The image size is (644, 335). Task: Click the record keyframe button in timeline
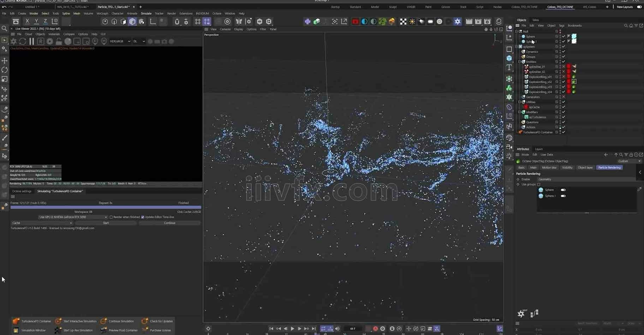coord(375,329)
